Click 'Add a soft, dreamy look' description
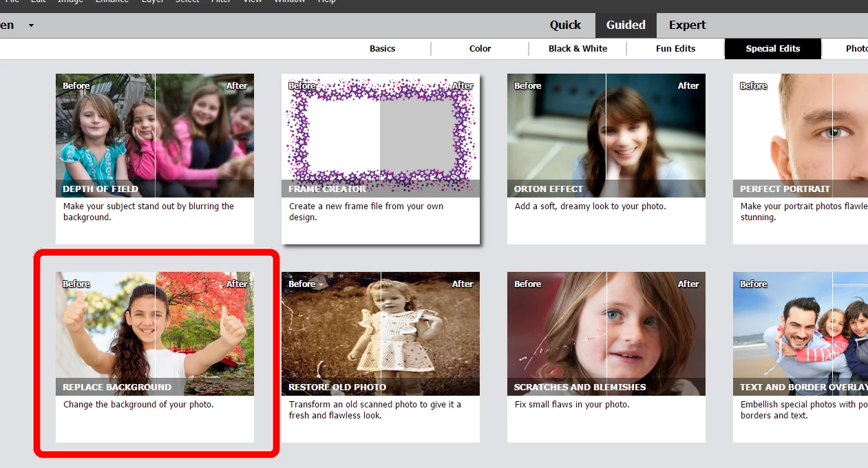868x468 pixels. (591, 206)
